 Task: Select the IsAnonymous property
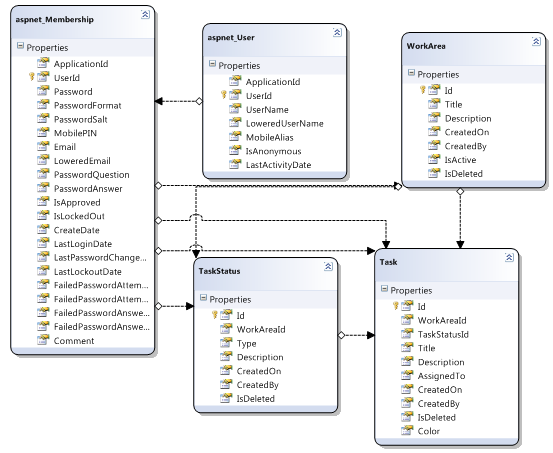(273, 151)
